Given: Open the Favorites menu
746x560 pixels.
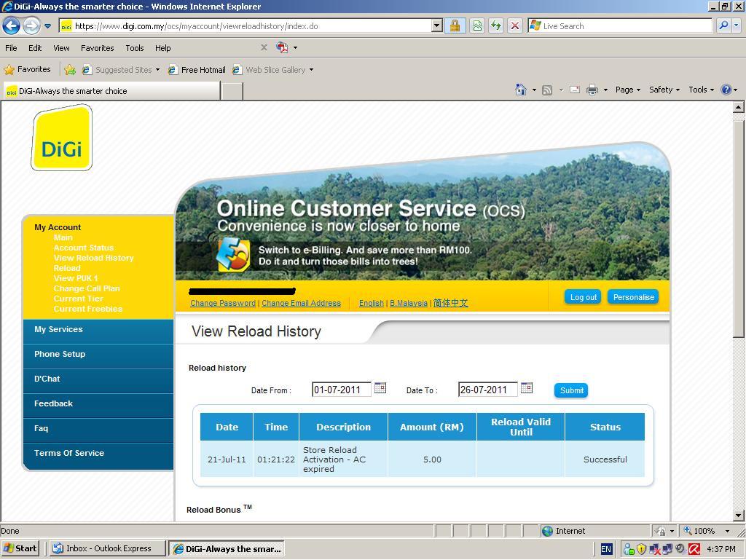Looking at the screenshot, I should (97, 48).
